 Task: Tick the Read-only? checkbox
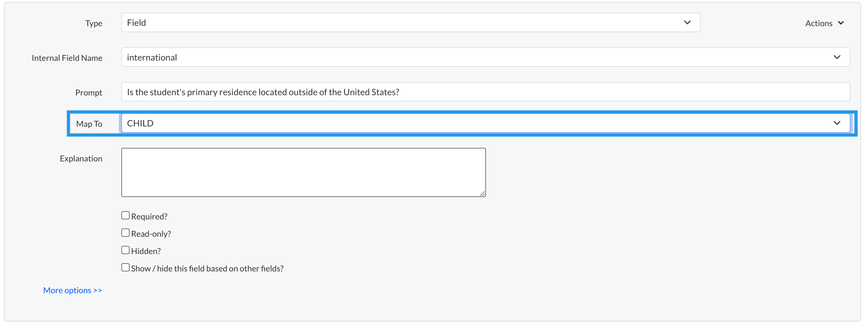coord(125,233)
